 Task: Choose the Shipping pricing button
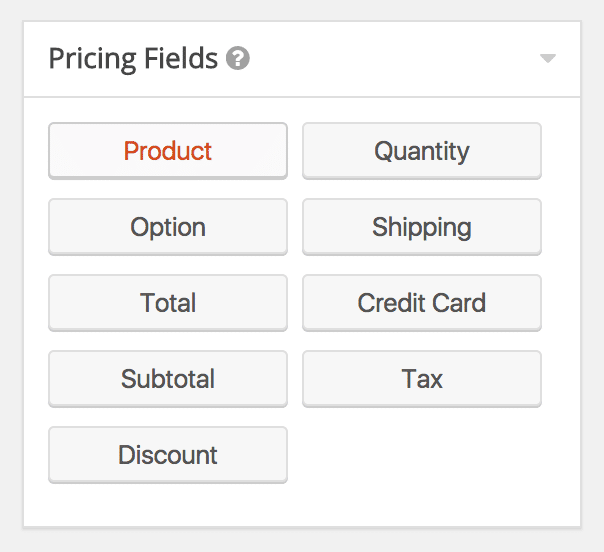coord(422,227)
